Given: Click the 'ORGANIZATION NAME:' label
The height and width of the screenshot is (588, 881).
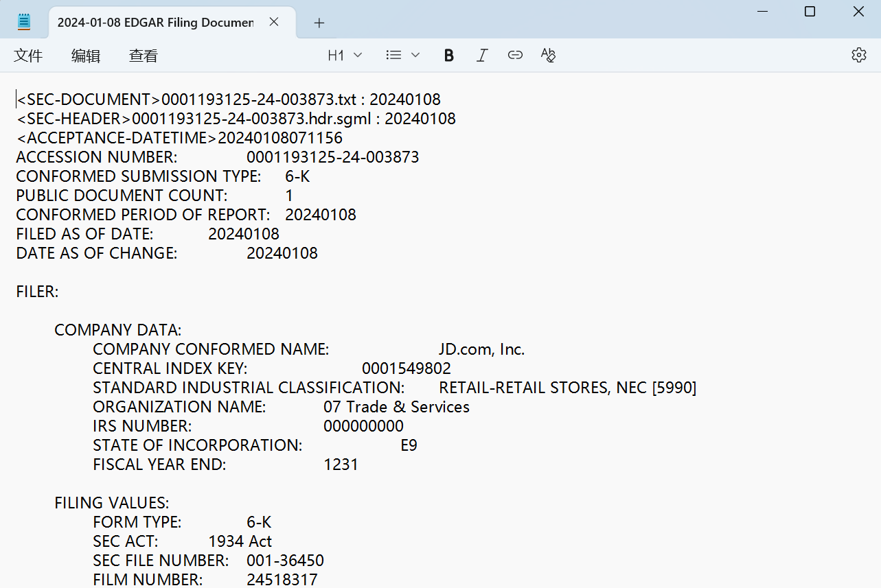Looking at the screenshot, I should [180, 407].
